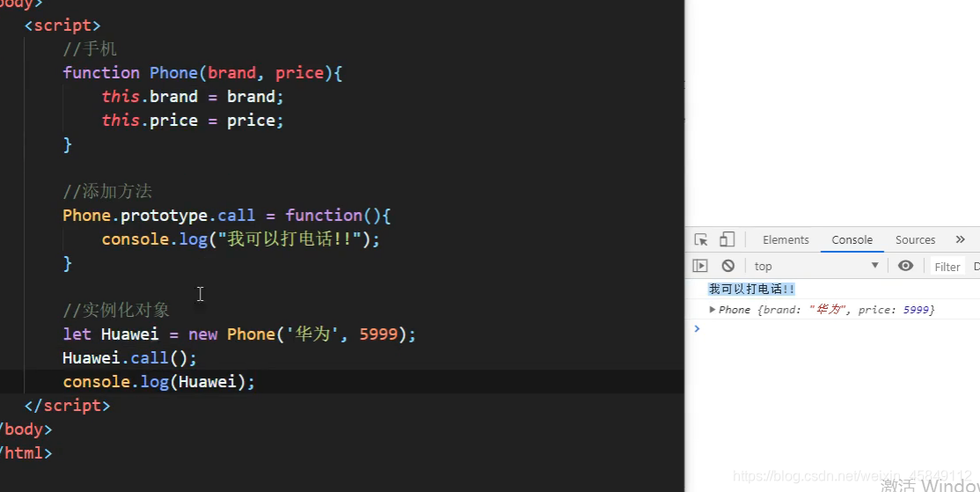Open the Sources tab
This screenshot has width=980, height=492.
[x=915, y=240]
